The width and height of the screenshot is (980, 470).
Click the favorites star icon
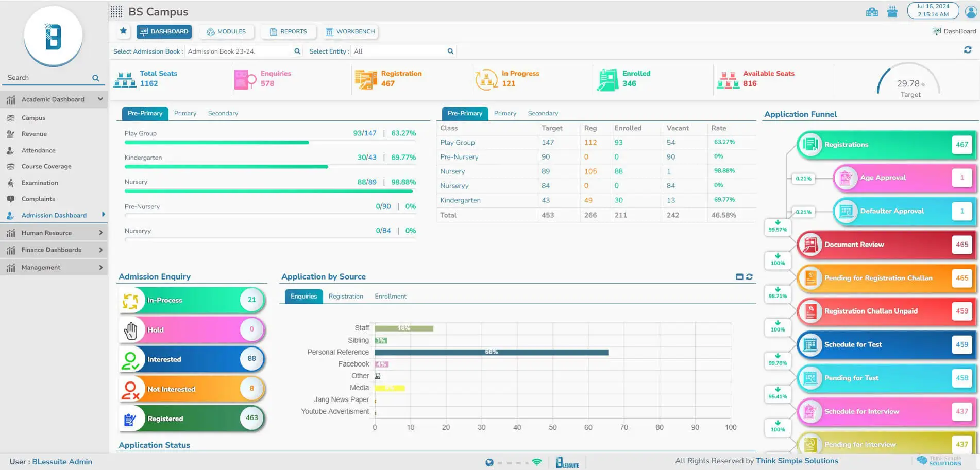click(123, 31)
